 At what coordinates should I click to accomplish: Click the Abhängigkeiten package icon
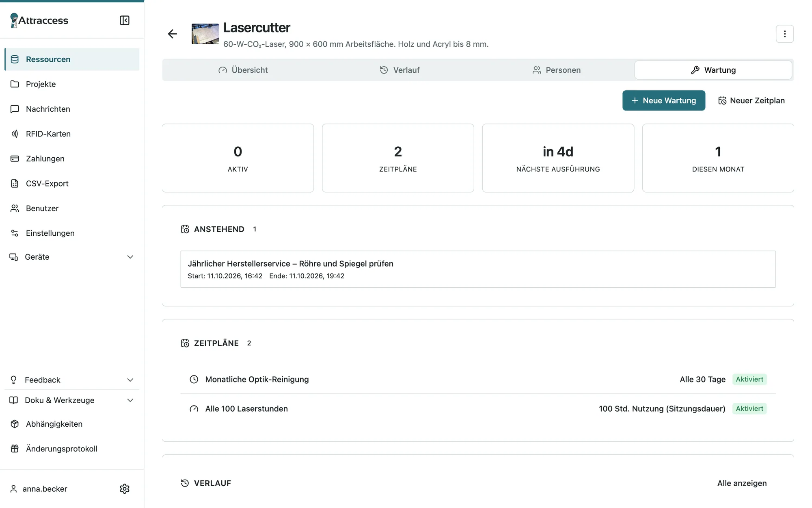coord(15,424)
